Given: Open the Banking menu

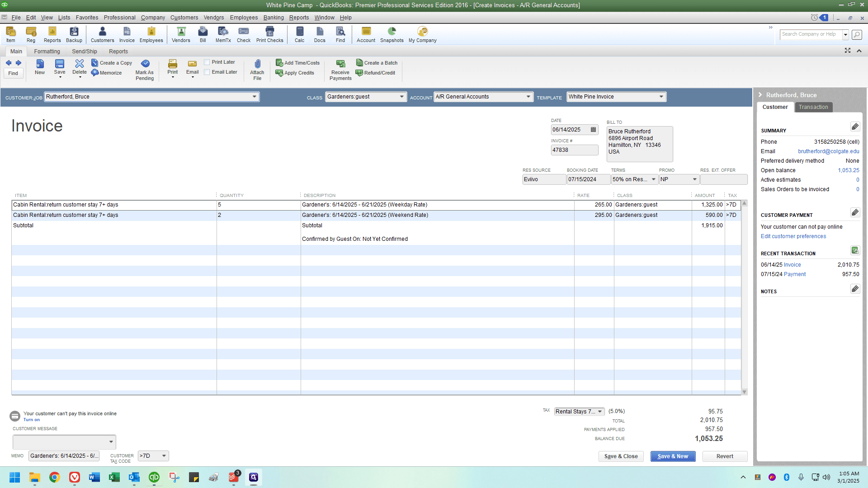Looking at the screenshot, I should tap(274, 18).
